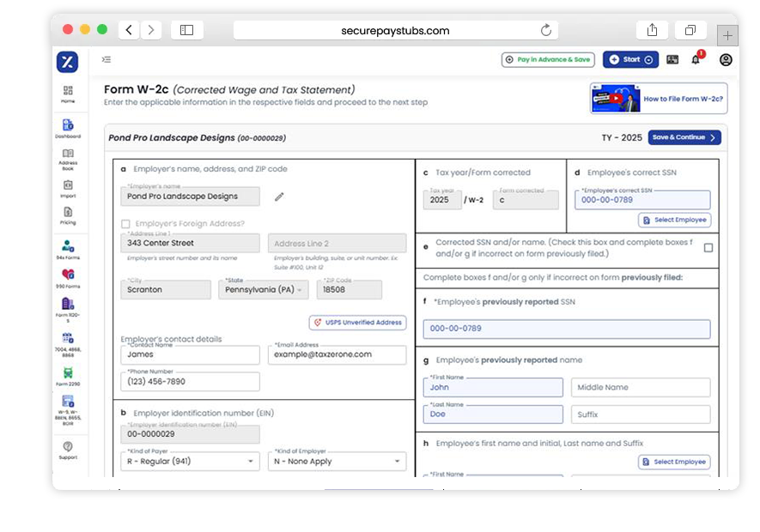Click the Pay in Advance & Save button
Viewport: 760px width, 532px height.
(x=548, y=60)
